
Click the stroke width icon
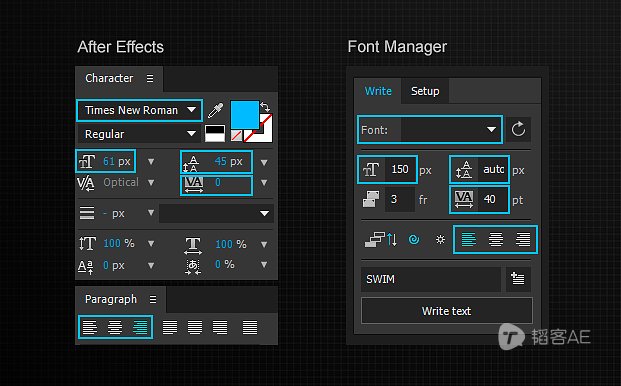(x=87, y=213)
